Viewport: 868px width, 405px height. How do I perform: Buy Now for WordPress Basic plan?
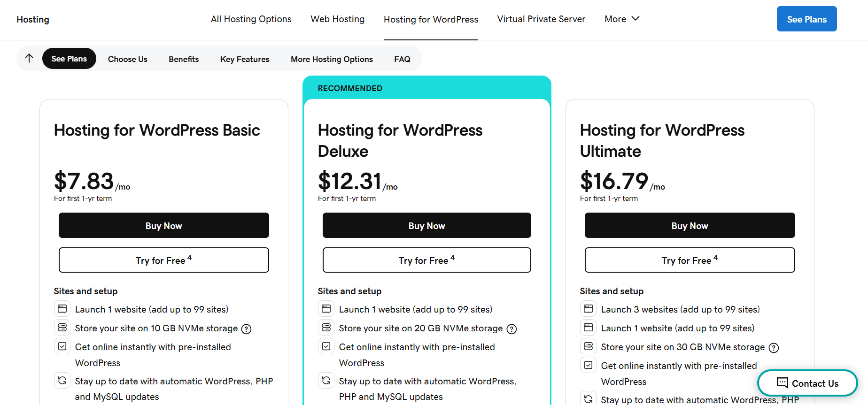[164, 225]
